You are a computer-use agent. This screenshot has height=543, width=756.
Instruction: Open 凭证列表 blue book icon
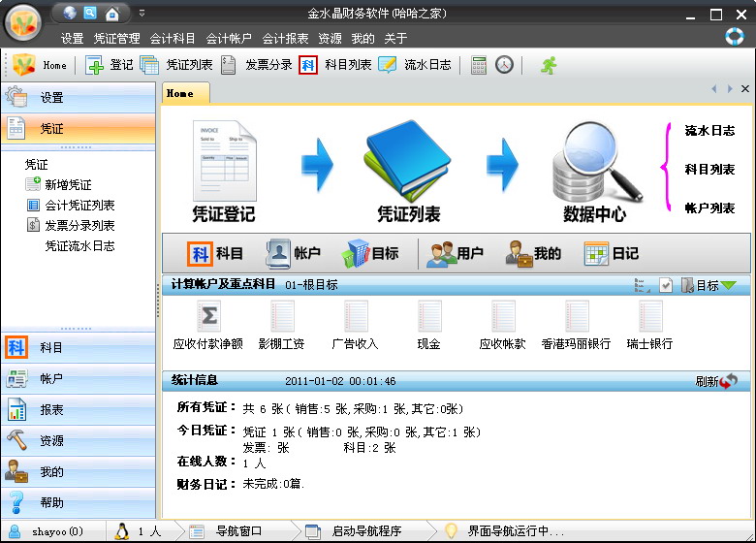(x=408, y=161)
